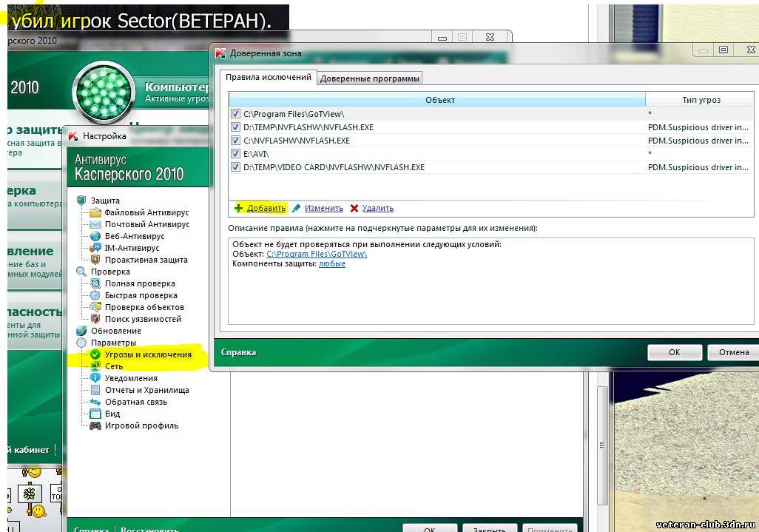Viewport: 759px width, 532px height.
Task: Click the info icon beside Уведомления
Action: (95, 378)
